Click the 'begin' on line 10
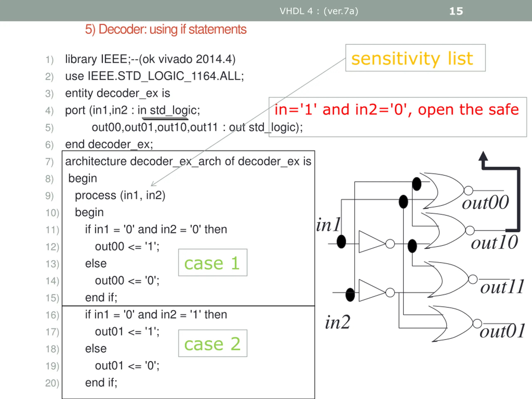This screenshot has width=532, height=399. click(x=89, y=213)
